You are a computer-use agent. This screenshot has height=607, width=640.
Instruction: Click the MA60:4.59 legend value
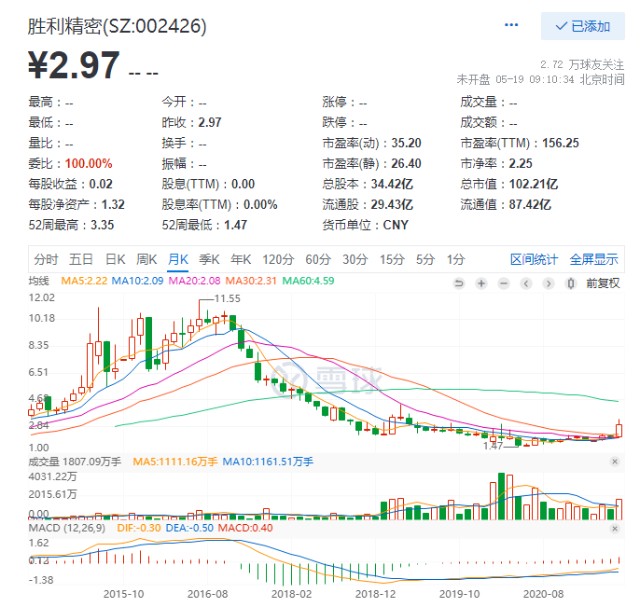[308, 281]
